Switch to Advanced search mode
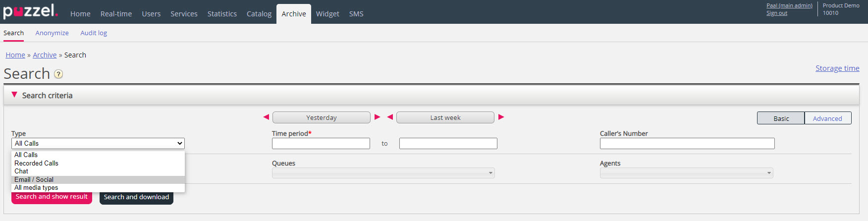The image size is (868, 221). 827,118
